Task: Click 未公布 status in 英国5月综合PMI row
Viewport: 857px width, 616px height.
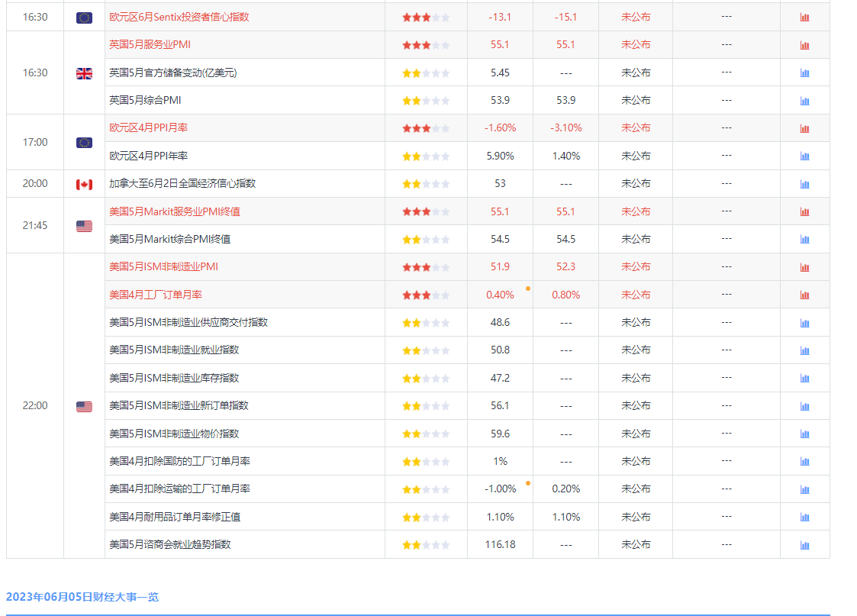Action: coord(636,100)
